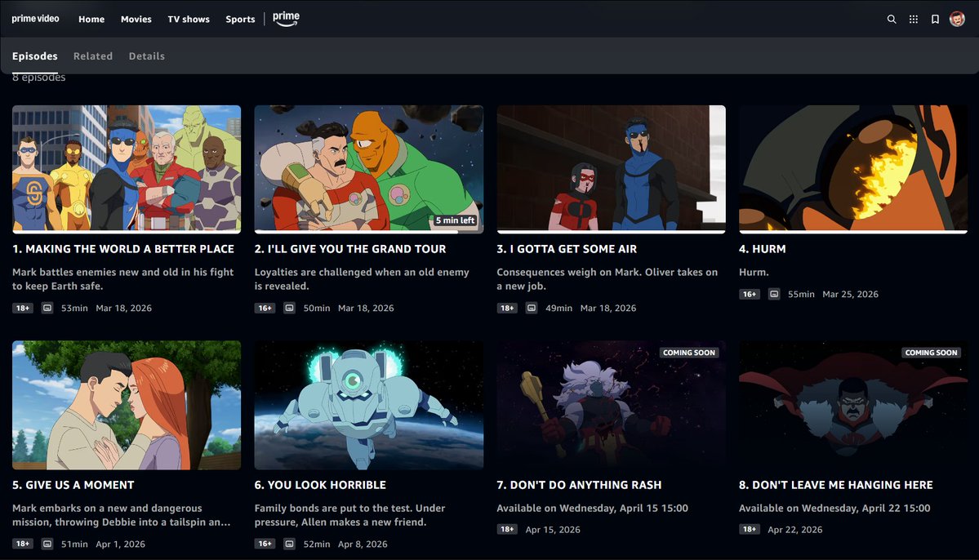Click the Prime smile logo
Screen dimensions: 979x560
point(286,20)
